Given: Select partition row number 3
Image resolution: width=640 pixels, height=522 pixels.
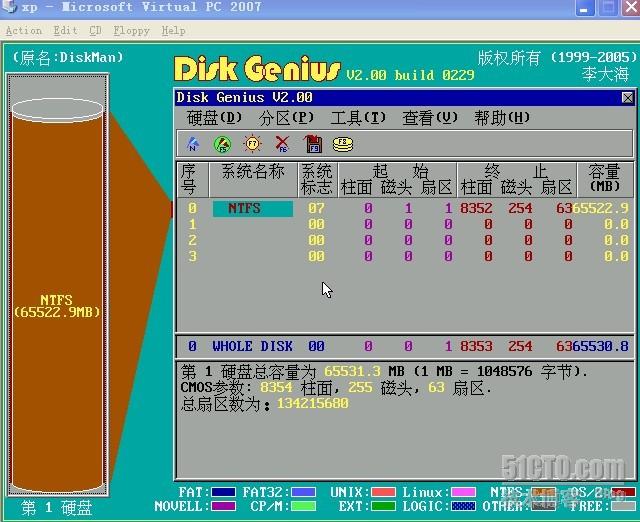Looking at the screenshot, I should (x=192, y=256).
